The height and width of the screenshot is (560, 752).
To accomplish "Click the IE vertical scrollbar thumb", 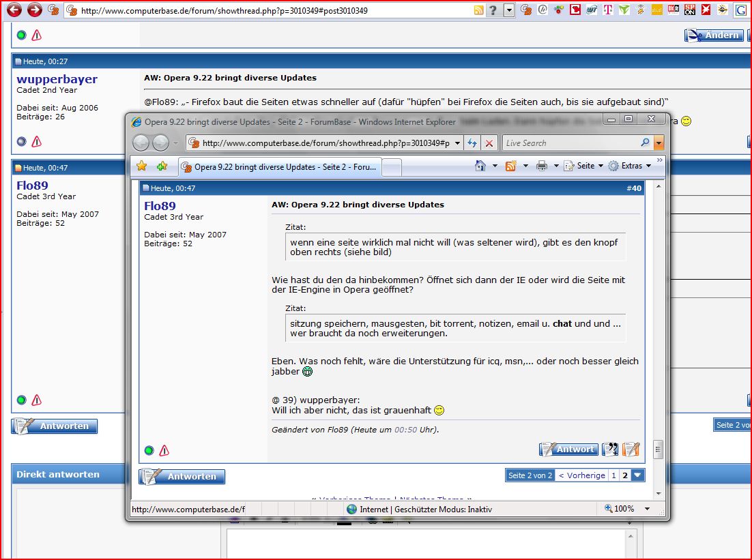I will pos(658,450).
